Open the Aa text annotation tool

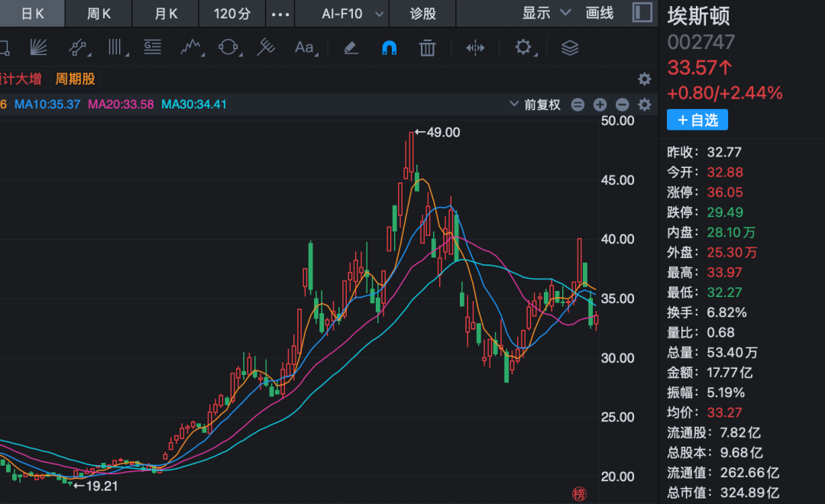coord(305,48)
